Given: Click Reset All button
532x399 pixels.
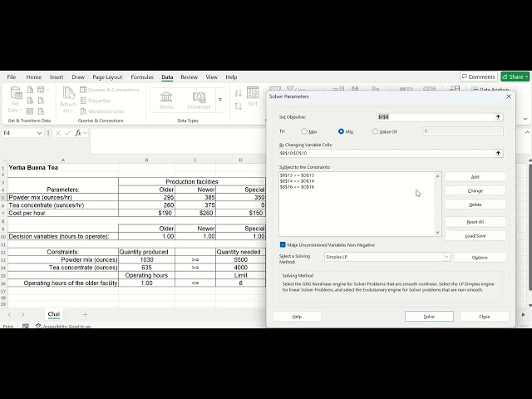Looking at the screenshot, I should [475, 222].
